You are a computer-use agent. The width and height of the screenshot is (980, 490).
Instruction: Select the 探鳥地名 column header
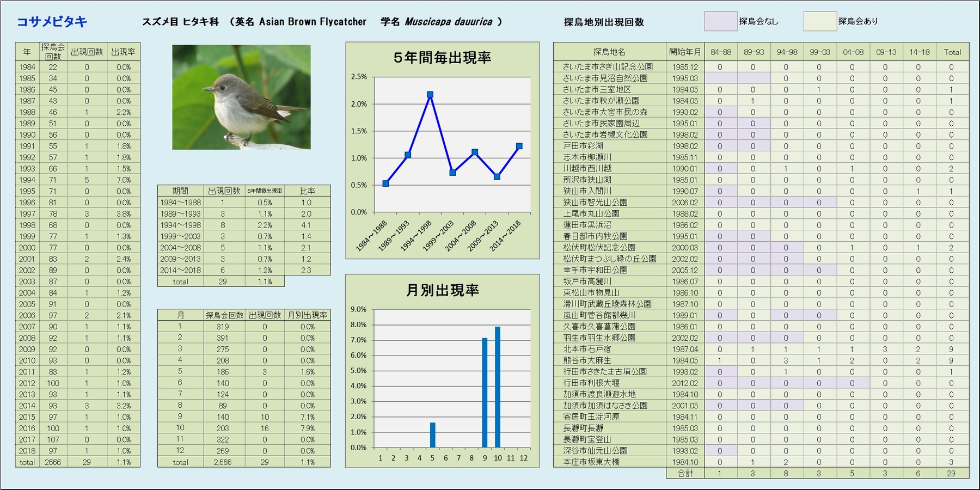click(610, 52)
